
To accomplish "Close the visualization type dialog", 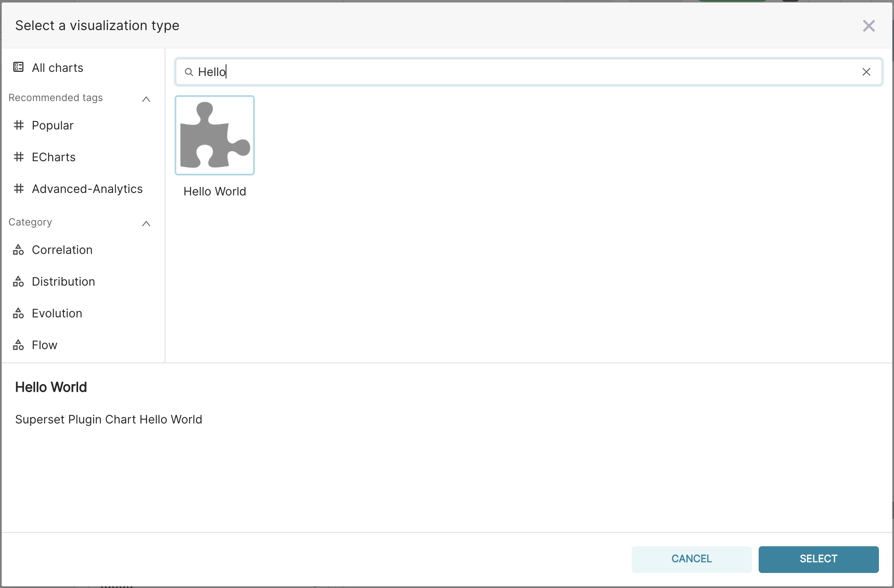I will pyautogui.click(x=869, y=25).
